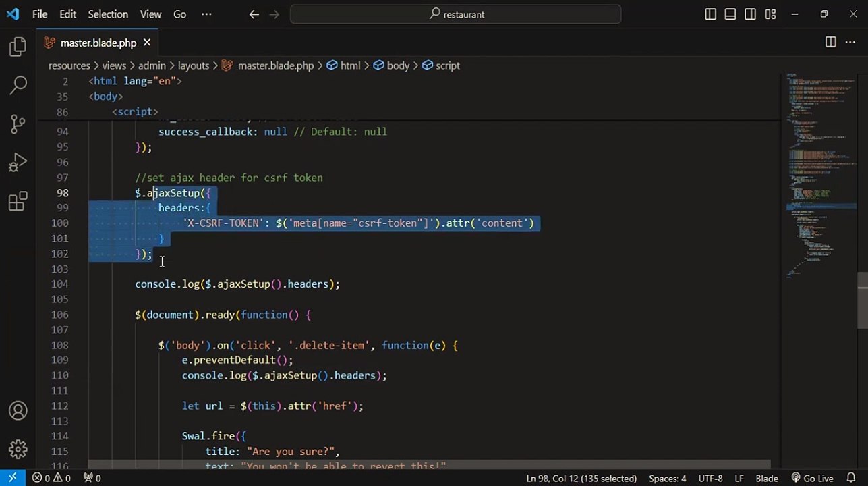The width and height of the screenshot is (868, 486).
Task: Click let url declaration on line 112
Action: click(x=272, y=406)
